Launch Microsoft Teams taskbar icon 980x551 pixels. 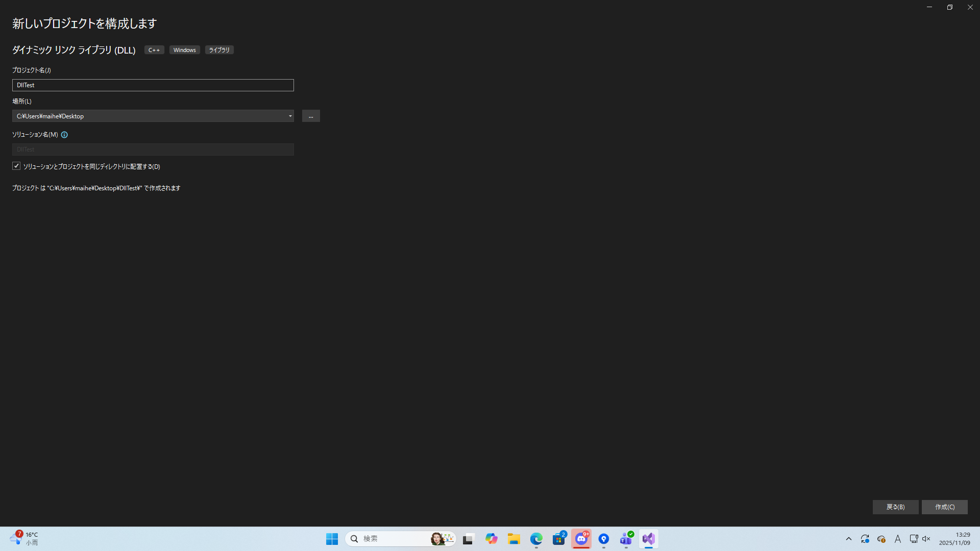click(626, 539)
